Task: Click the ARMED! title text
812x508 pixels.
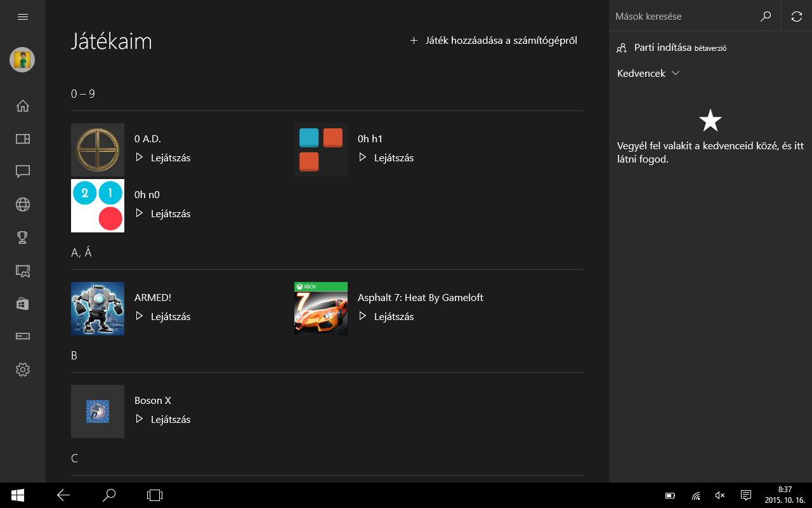Action: click(153, 298)
